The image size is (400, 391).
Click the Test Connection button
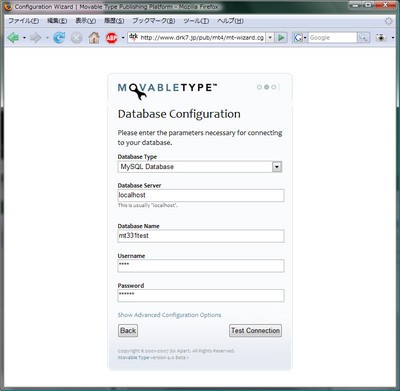point(255,330)
